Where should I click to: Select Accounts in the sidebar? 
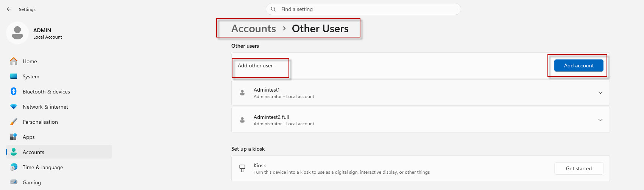point(59,152)
